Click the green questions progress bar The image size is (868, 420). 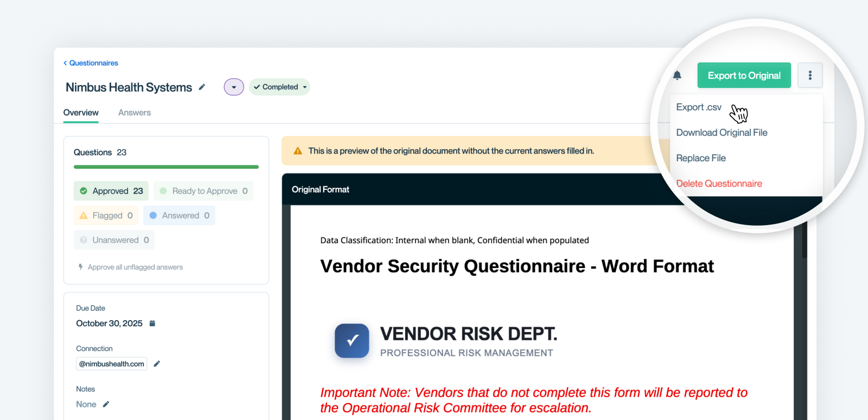click(x=166, y=167)
